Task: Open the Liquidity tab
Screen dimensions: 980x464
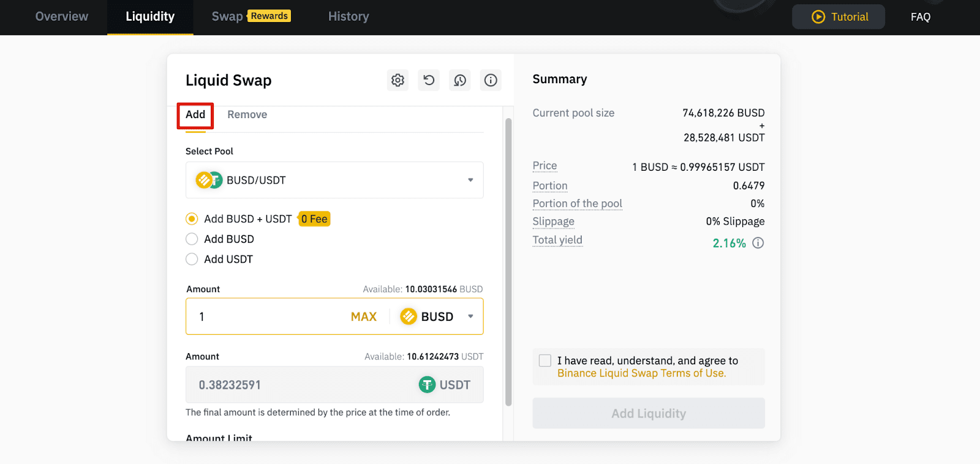Action: (150, 17)
